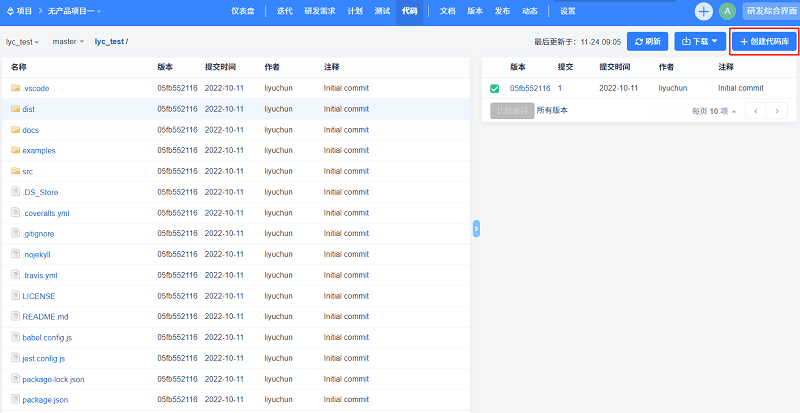The width and height of the screenshot is (800, 413).
Task: Change the 每页 10 条 page size
Action: pos(716,111)
